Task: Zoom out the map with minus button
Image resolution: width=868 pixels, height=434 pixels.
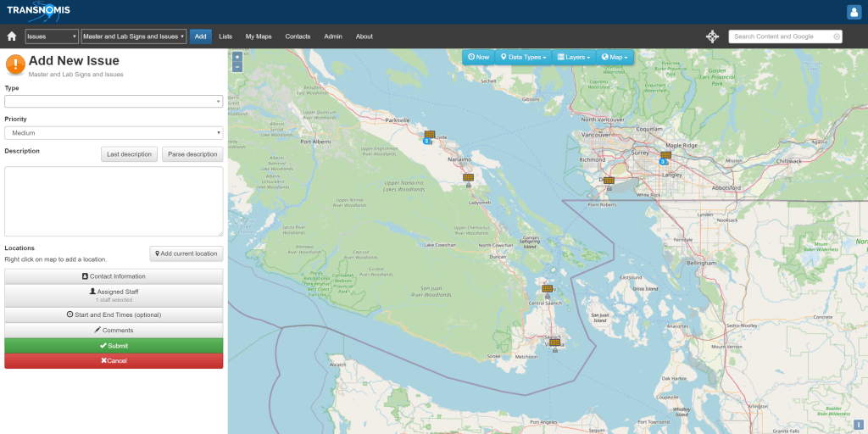Action: (x=236, y=67)
